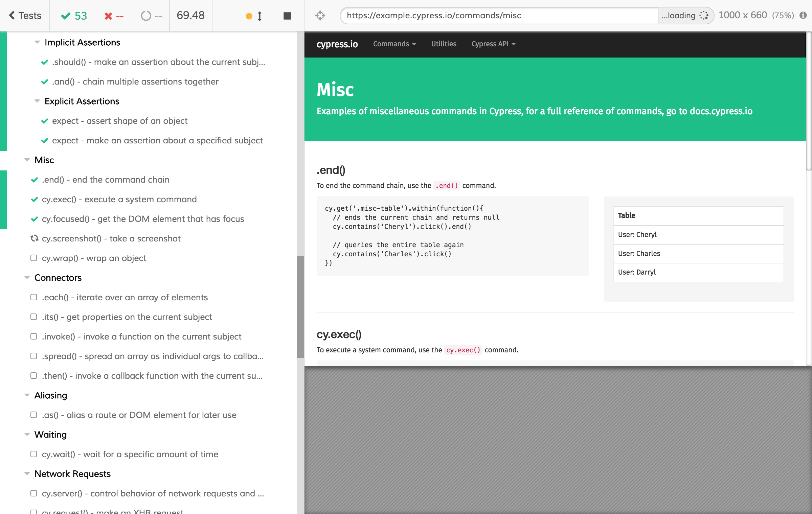This screenshot has height=514, width=812.
Task: Click the green passed tests checkmark
Action: 66,16
